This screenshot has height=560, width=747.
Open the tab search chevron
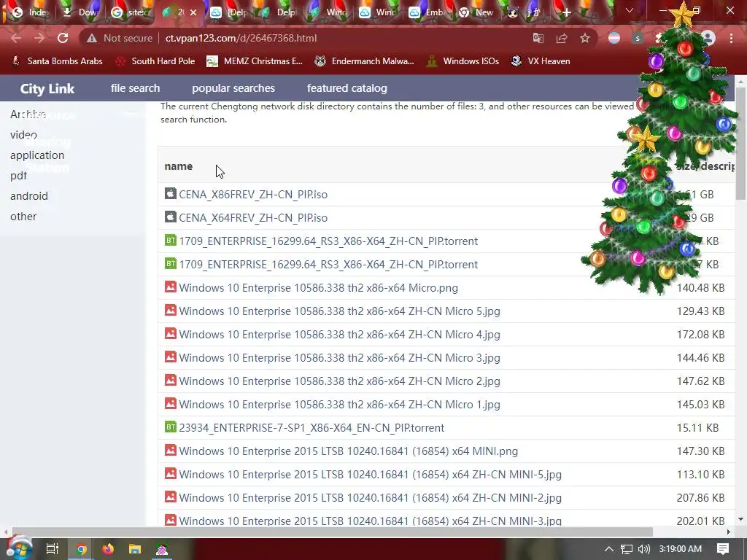(630, 10)
